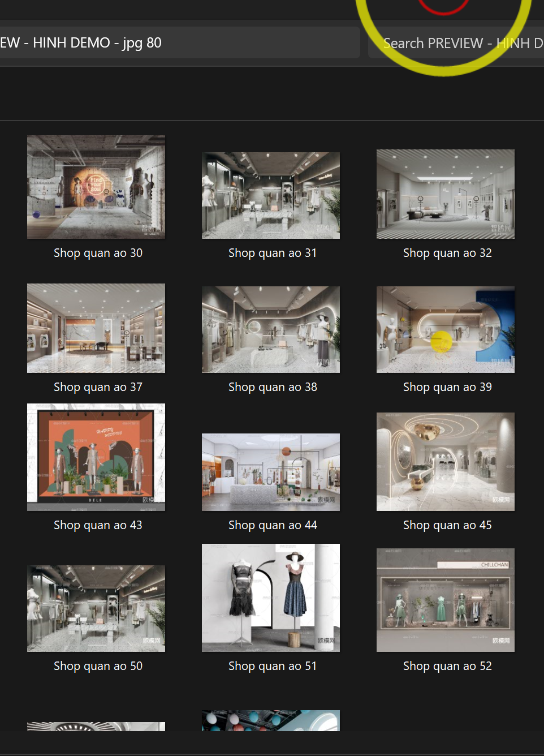Select the label Shop quan ao 39
This screenshot has height=756, width=544.
[447, 387]
